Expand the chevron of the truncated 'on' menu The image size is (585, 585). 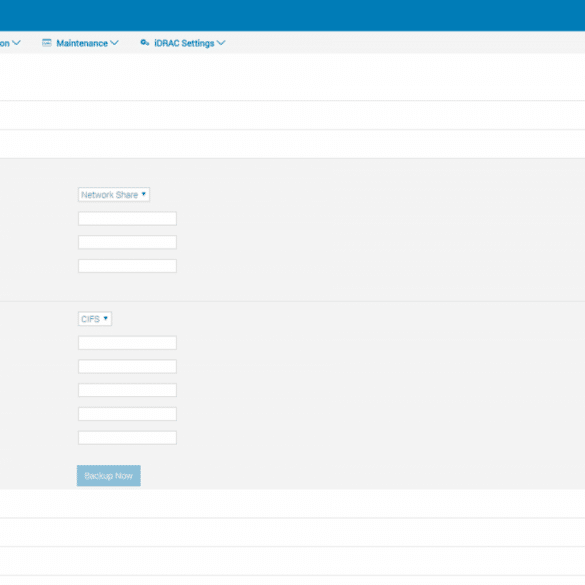click(16, 43)
